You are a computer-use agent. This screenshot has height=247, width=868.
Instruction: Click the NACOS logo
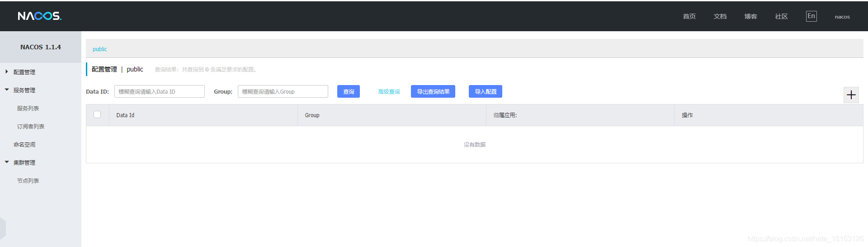40,16
